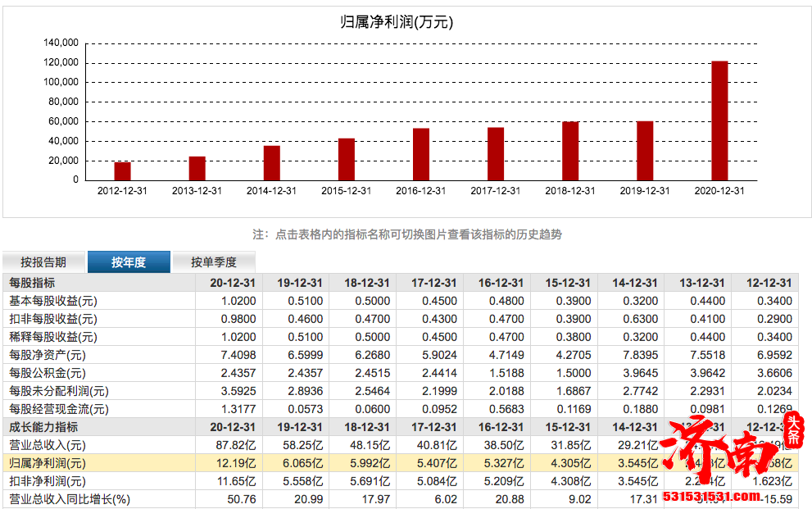Switch to the 按单季度 tab
This screenshot has width=812, height=509.
click(211, 261)
